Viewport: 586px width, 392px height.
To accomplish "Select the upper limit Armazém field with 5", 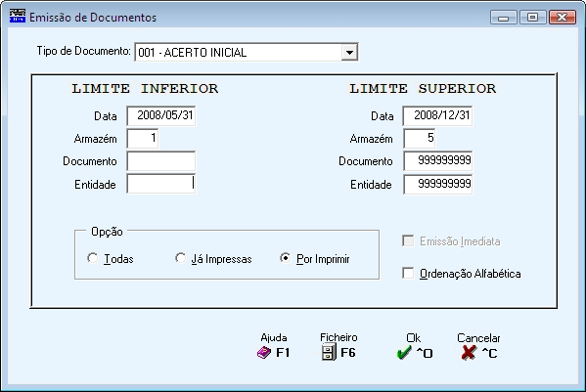I will tap(420, 139).
